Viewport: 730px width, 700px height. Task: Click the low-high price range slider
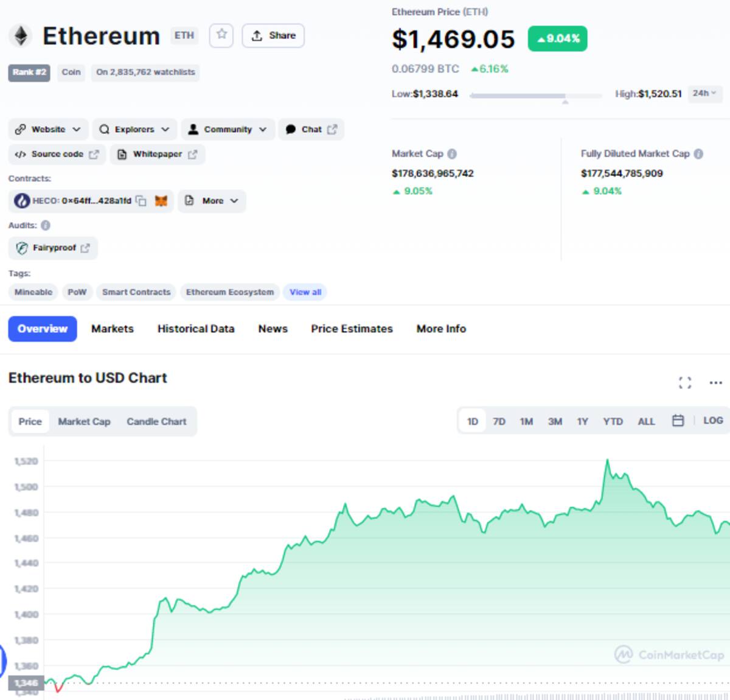536,96
